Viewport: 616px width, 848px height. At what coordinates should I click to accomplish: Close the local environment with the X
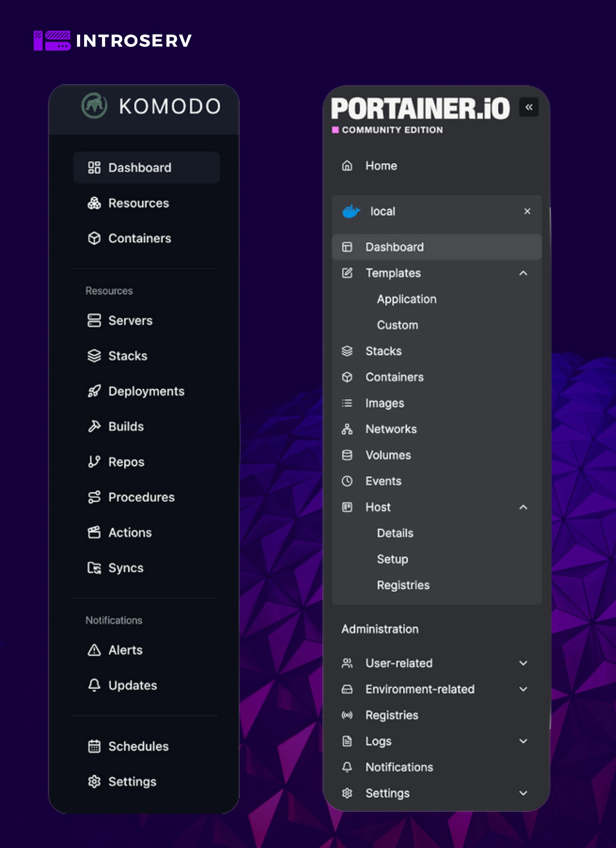(x=527, y=211)
